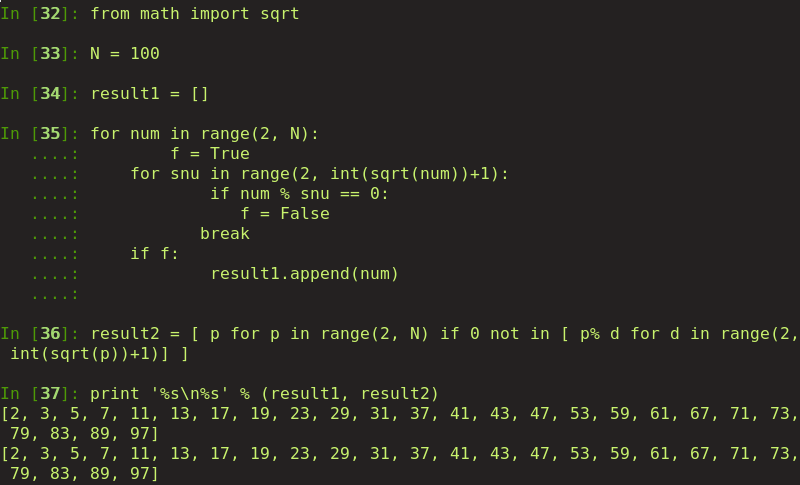Click the 'if num % snu == 0:' condition

click(299, 193)
